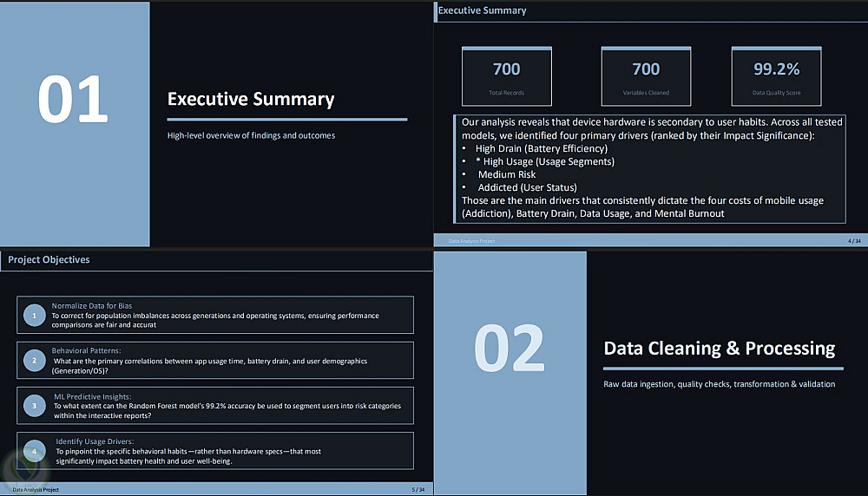Click the "5 / 34" page number

418,489
